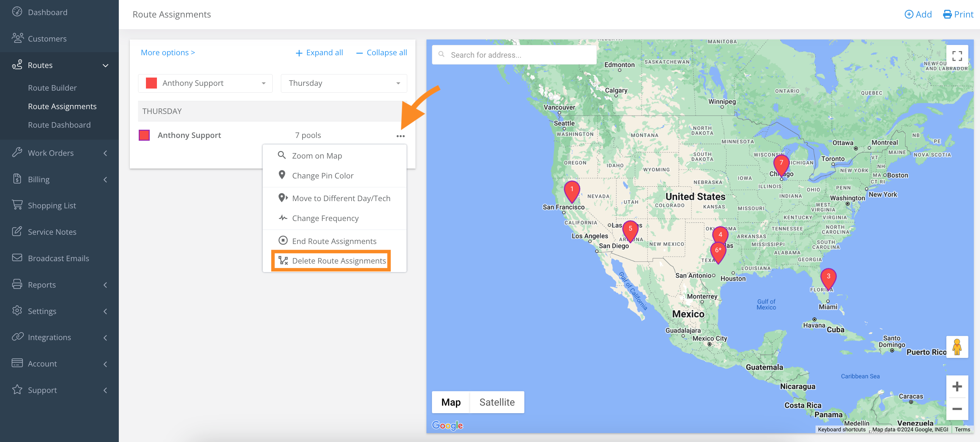Select Move to Different Day/Tech
This screenshot has width=980, height=442.
click(x=334, y=198)
